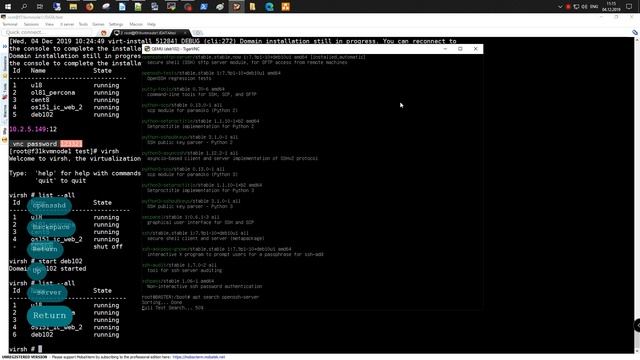Click the volume icon in system tray
This screenshot has height=360, width=640.
coord(584,7)
